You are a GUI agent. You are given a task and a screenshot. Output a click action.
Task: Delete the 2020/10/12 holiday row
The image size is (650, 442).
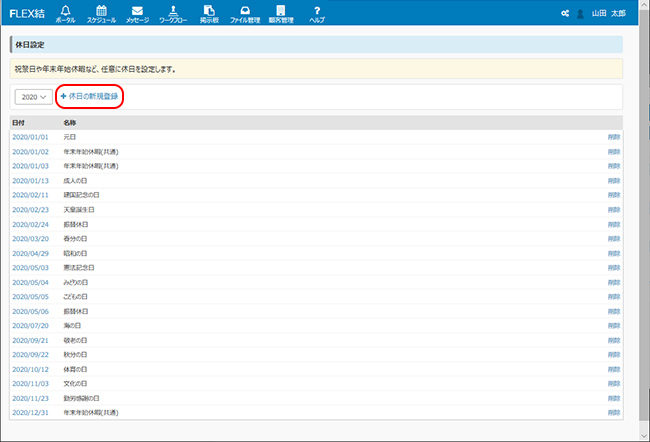(614, 369)
